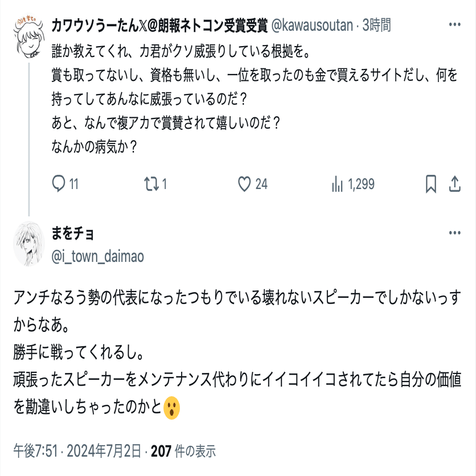
Task: Open まをチョ's profile picture
Action: tap(28, 244)
